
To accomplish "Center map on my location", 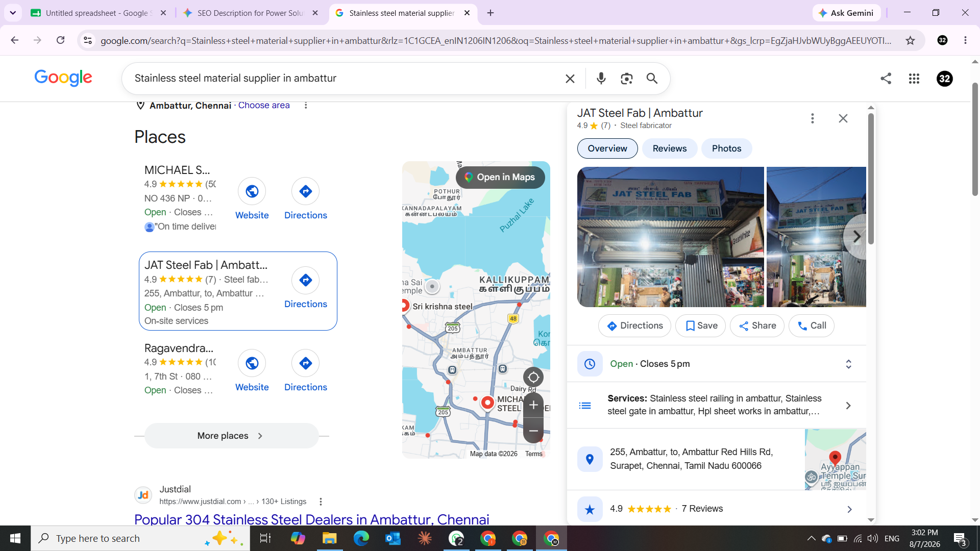I will tap(533, 378).
